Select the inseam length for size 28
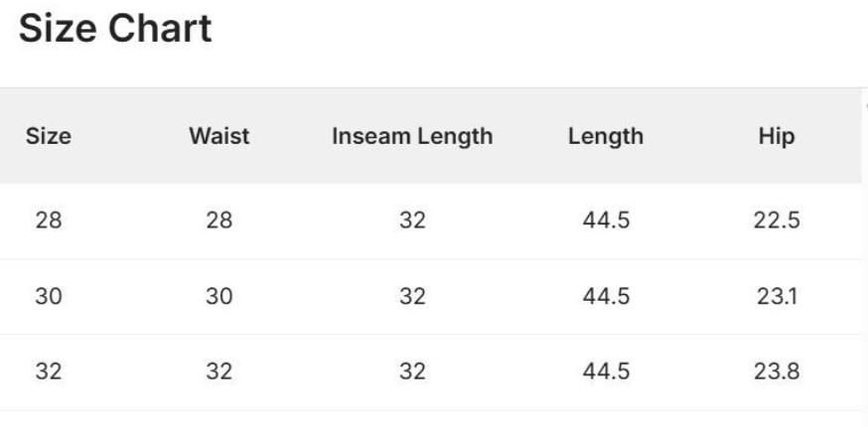 [x=412, y=220]
